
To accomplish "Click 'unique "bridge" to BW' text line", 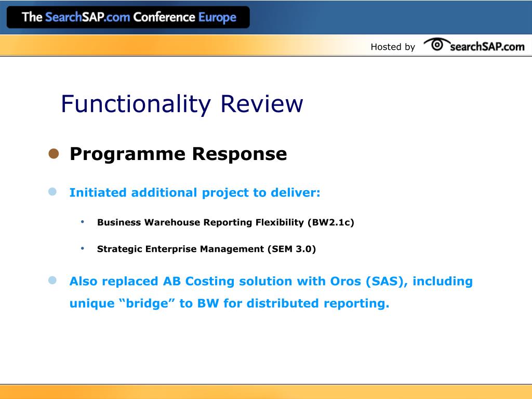I will [229, 303].
